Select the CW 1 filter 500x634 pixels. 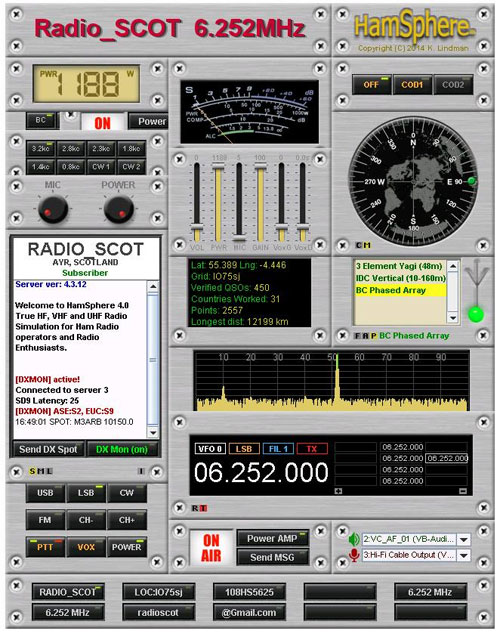coord(101,167)
